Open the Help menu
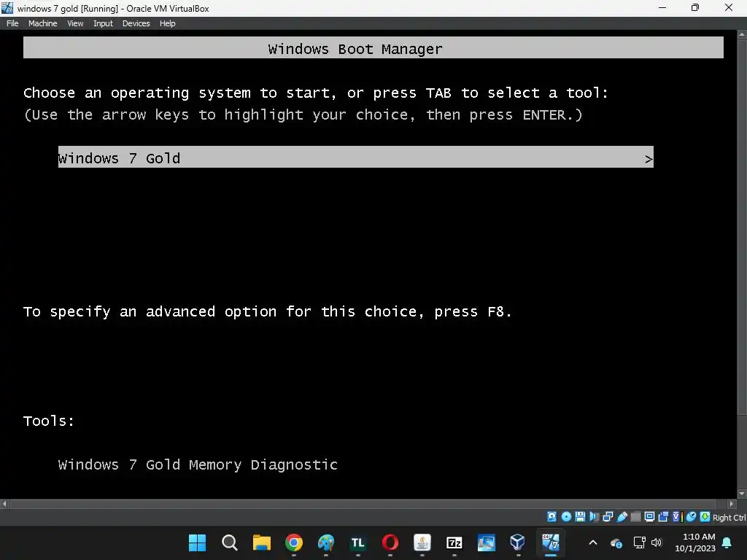Image resolution: width=747 pixels, height=560 pixels. coord(167,23)
